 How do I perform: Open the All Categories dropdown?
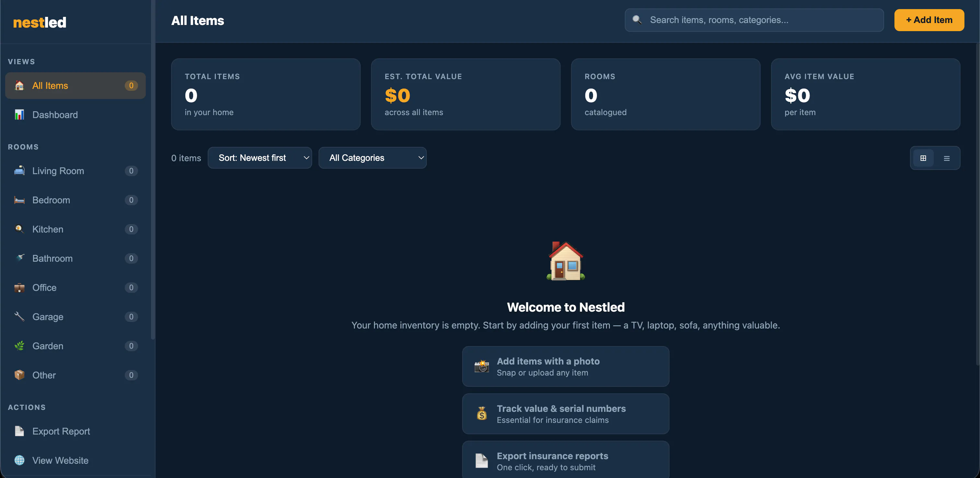click(x=372, y=158)
